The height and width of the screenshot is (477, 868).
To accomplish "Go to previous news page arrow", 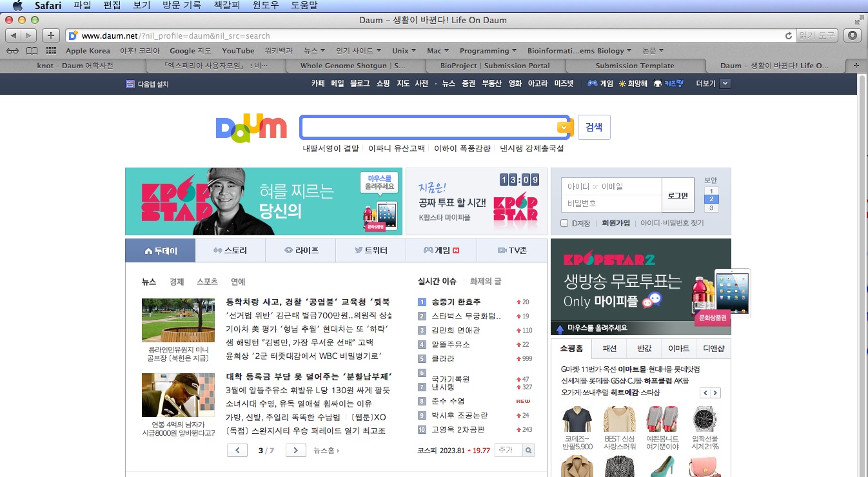I will point(237,450).
